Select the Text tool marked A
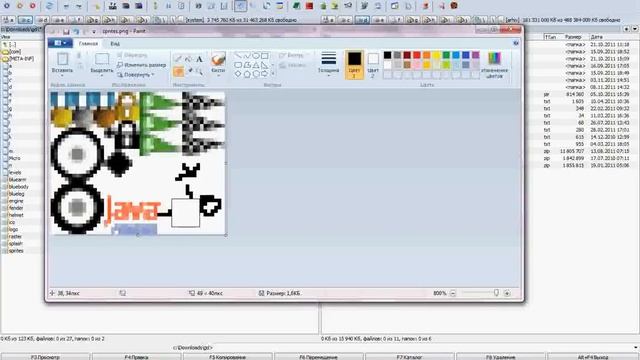640x360 pixels. pos(199,59)
